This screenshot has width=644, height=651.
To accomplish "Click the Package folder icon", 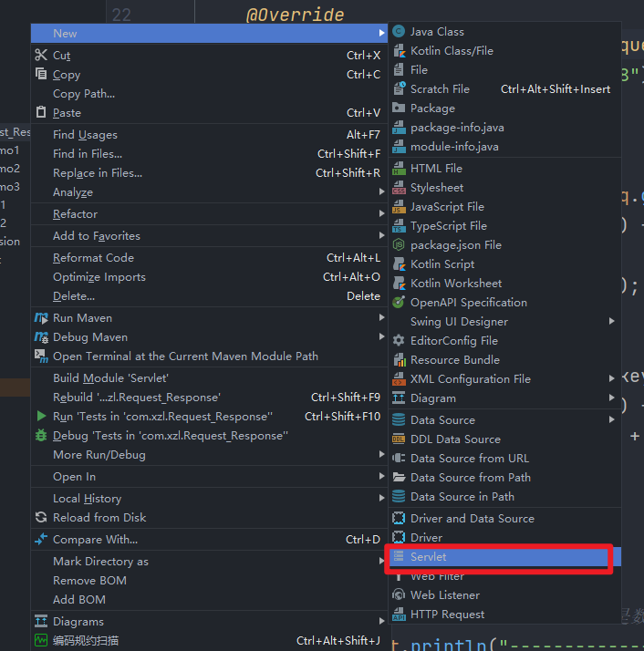I will (x=399, y=108).
